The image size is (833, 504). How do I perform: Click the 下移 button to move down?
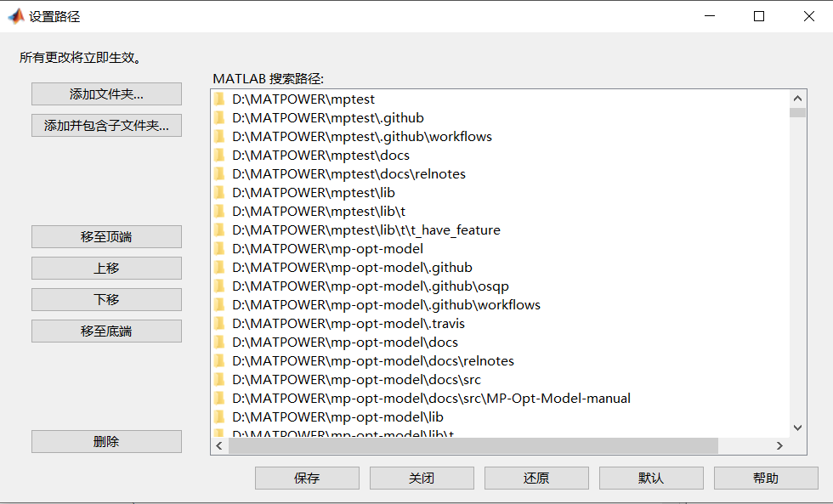tap(105, 299)
